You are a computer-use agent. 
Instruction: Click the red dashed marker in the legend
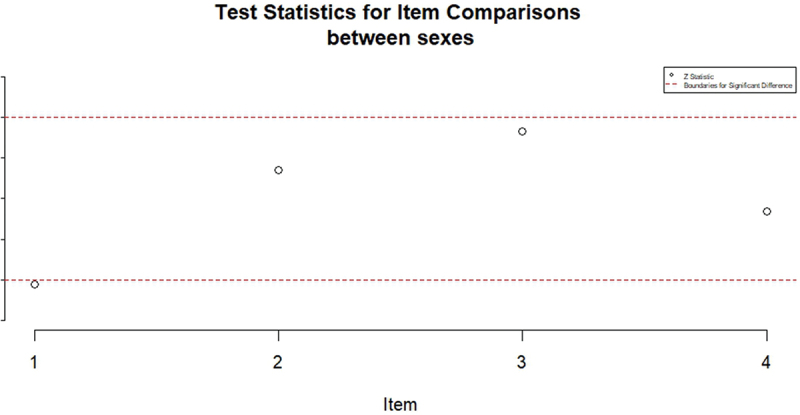coord(670,84)
